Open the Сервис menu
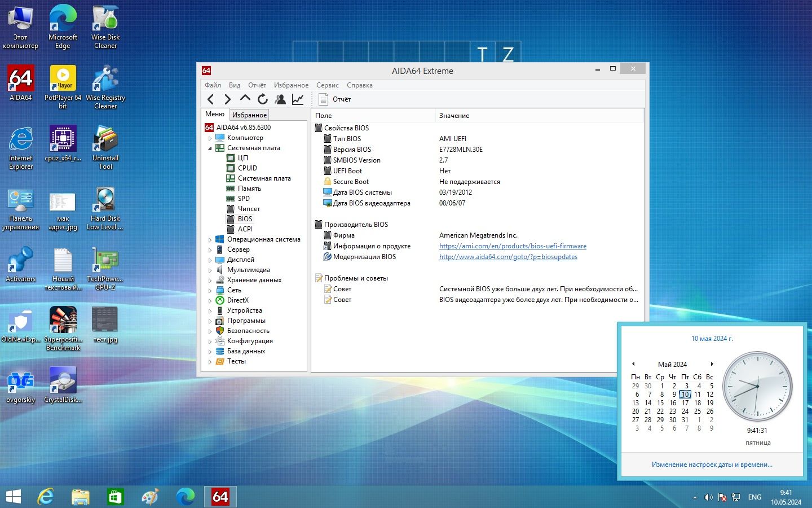 [x=328, y=85]
